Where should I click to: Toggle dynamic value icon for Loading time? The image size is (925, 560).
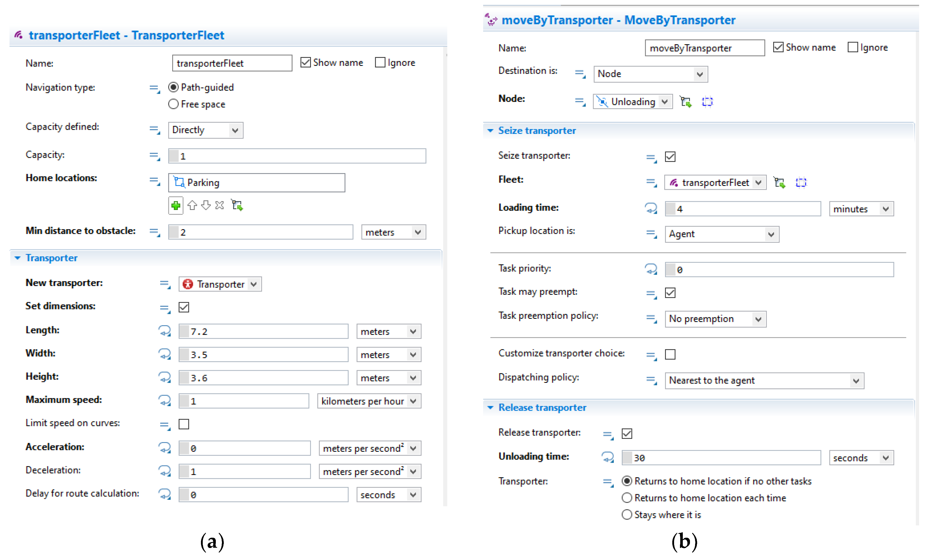pyautogui.click(x=650, y=208)
